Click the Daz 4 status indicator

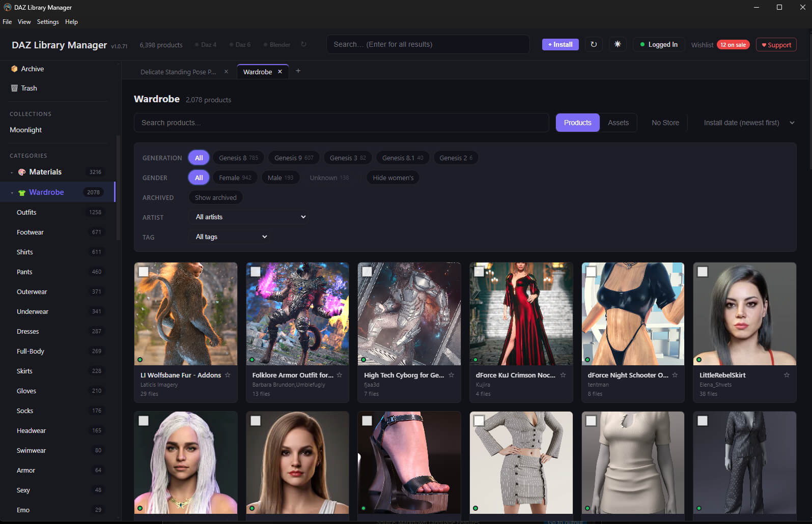(x=206, y=45)
